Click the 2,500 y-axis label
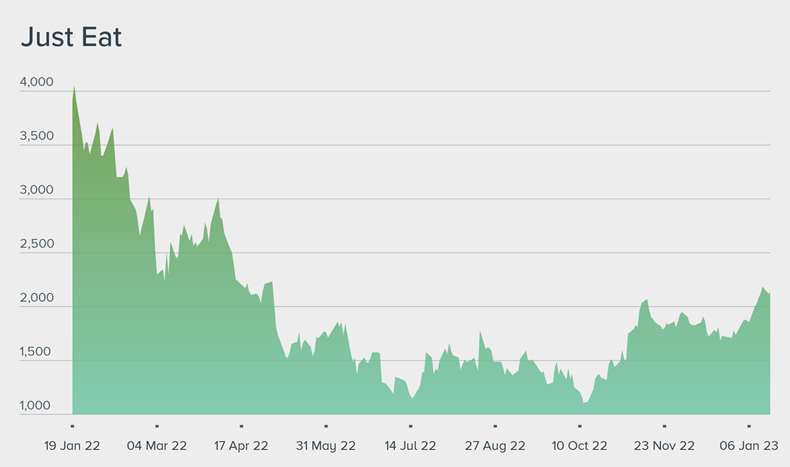The image size is (790, 467). click(36, 244)
